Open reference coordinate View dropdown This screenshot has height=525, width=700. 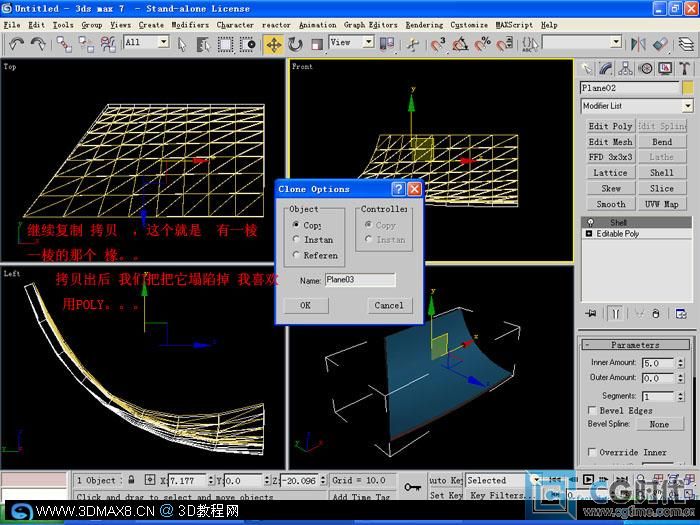coord(368,42)
